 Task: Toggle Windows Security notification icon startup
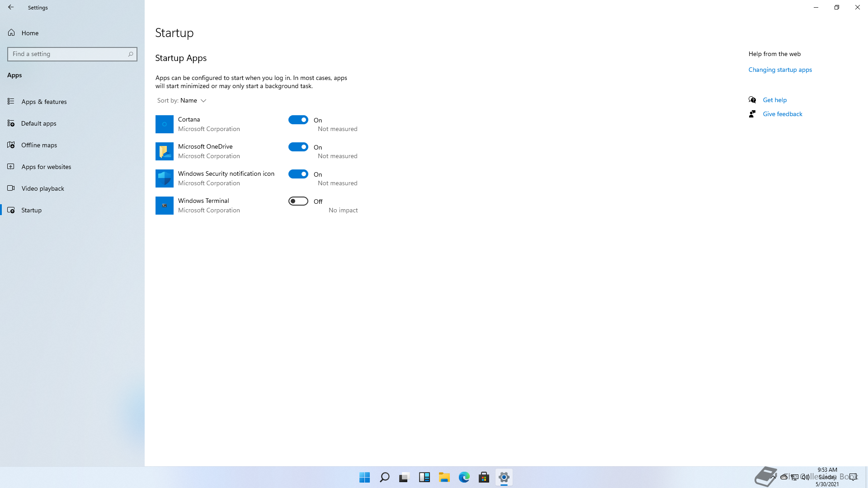[x=298, y=174]
